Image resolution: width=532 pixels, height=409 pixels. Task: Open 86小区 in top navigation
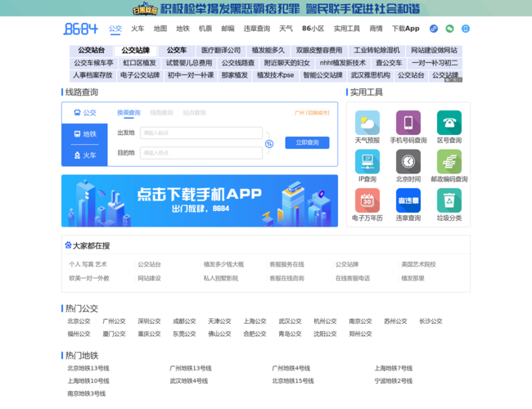pos(313,29)
